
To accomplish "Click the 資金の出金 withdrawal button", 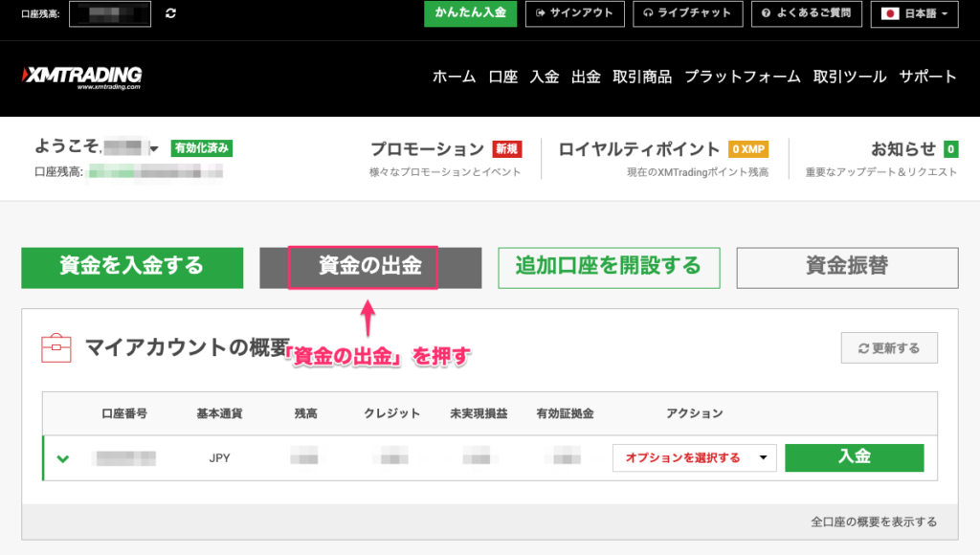I will click(x=369, y=267).
